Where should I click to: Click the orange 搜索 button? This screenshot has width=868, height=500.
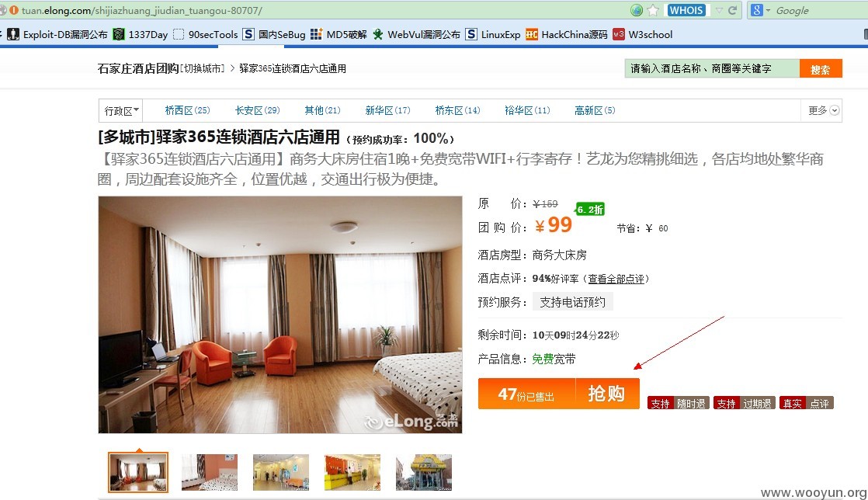(821, 68)
